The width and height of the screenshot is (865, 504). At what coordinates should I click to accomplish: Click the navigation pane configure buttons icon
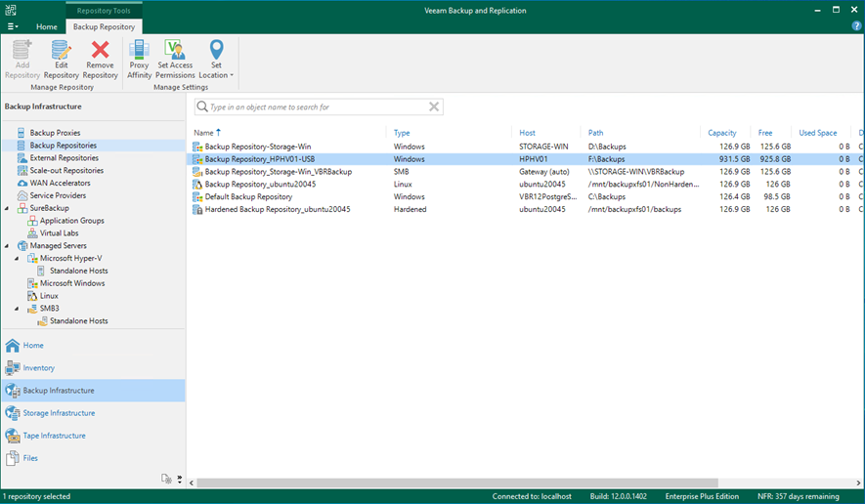[x=166, y=479]
